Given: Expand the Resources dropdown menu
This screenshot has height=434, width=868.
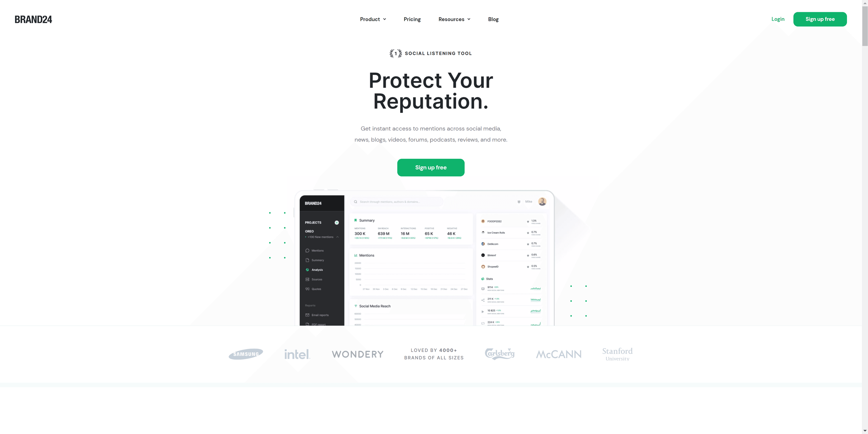Looking at the screenshot, I should pyautogui.click(x=454, y=19).
